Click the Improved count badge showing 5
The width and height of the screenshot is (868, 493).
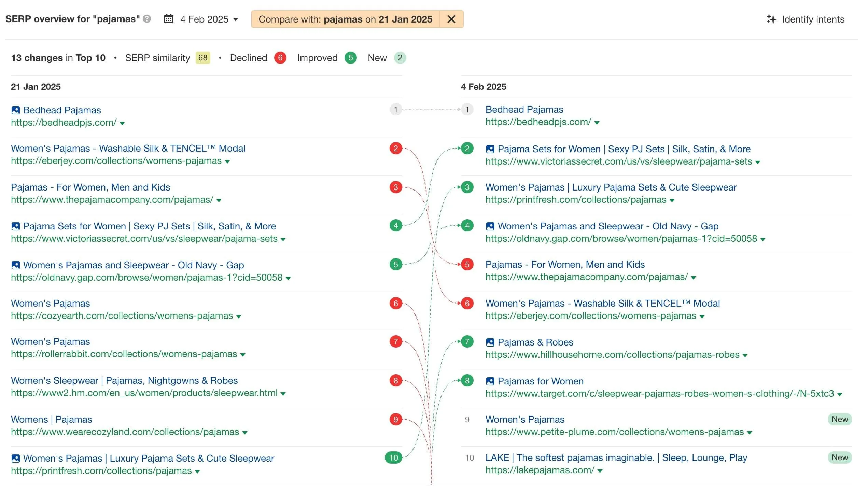coord(350,58)
